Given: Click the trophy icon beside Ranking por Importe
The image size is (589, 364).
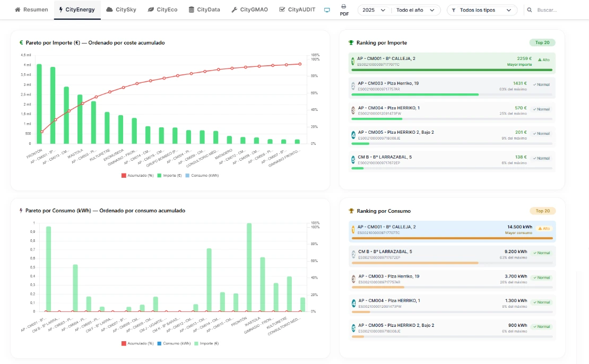Looking at the screenshot, I should (351, 42).
